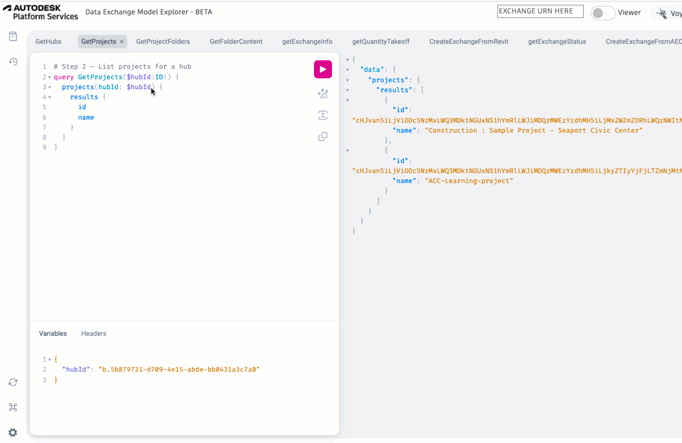682x443 pixels.
Task: Click the merge fragments icon
Action: (323, 115)
